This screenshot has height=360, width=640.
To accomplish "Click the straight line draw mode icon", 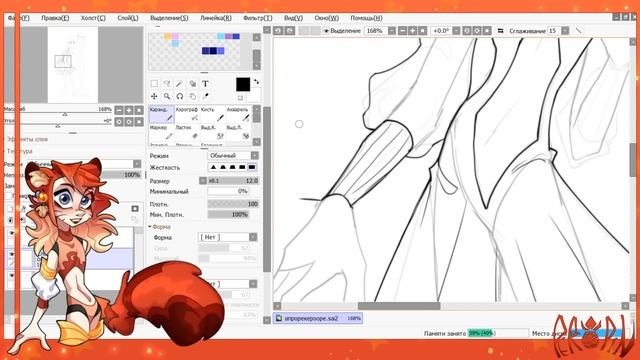I will point(578,31).
